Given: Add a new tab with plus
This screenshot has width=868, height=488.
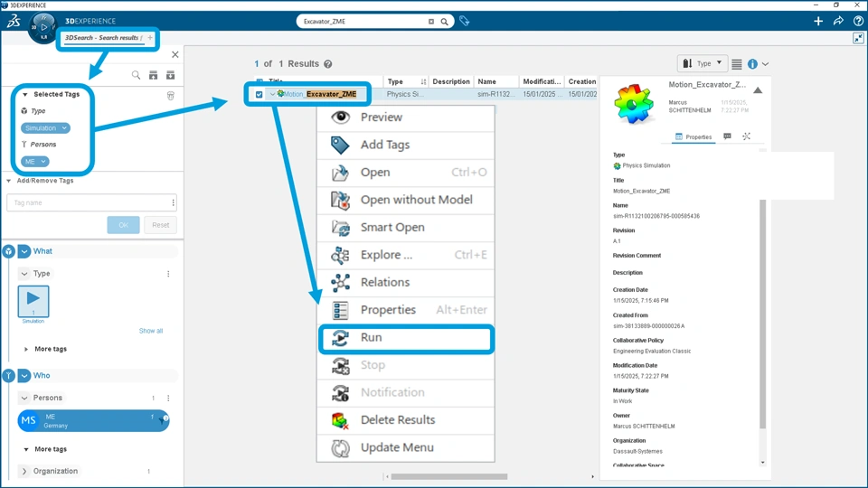Looking at the screenshot, I should point(150,38).
